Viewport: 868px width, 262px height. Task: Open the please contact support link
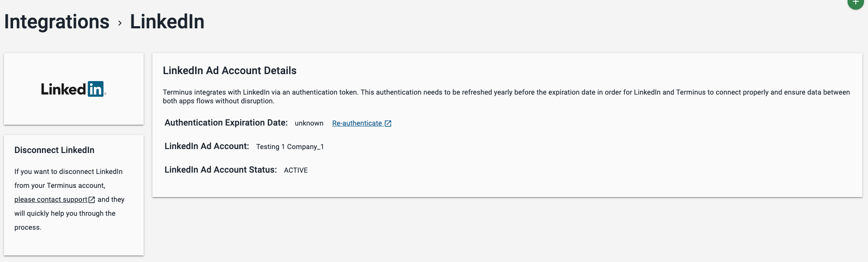point(55,200)
